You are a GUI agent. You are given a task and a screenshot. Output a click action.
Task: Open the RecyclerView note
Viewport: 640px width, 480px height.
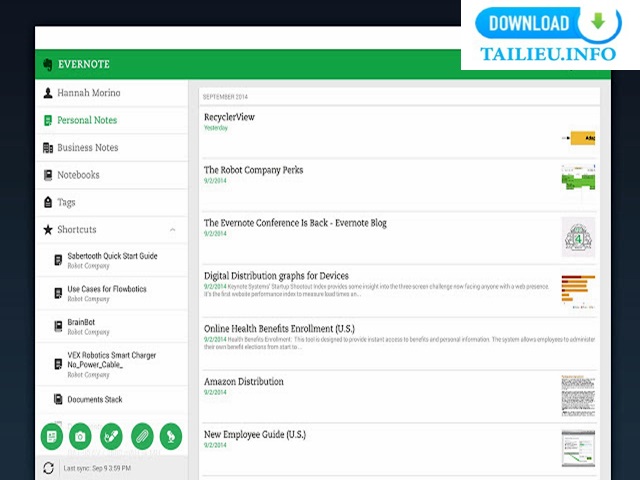pyautogui.click(x=399, y=132)
